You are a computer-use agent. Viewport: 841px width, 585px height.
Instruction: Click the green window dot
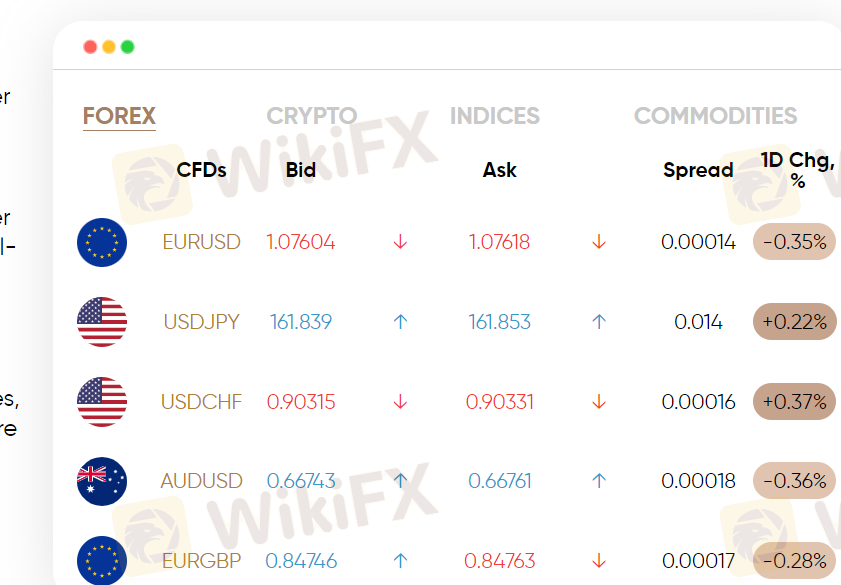click(x=128, y=47)
